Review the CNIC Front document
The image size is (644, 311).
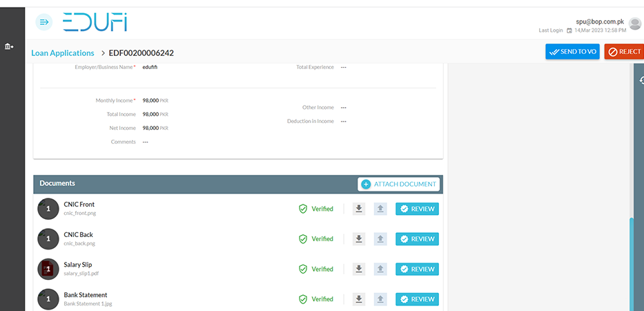[x=417, y=209]
